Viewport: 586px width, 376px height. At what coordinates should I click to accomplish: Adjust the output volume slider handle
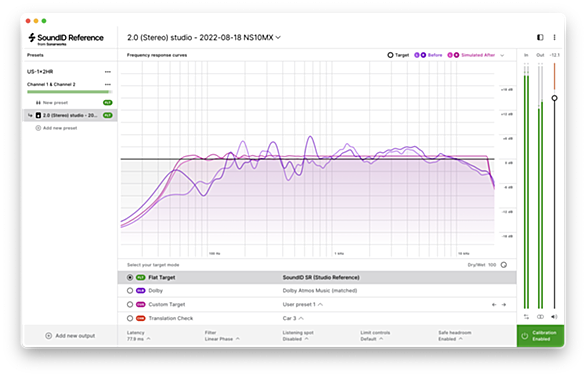(x=555, y=98)
